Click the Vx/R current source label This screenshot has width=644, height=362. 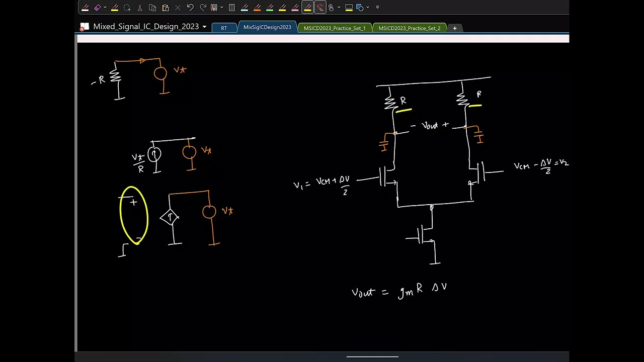point(138,163)
